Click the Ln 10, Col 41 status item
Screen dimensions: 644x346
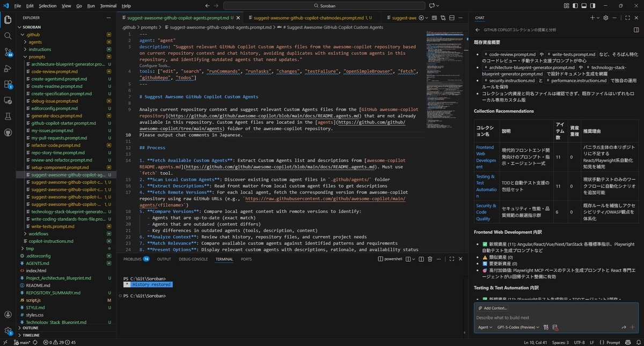[536, 342]
